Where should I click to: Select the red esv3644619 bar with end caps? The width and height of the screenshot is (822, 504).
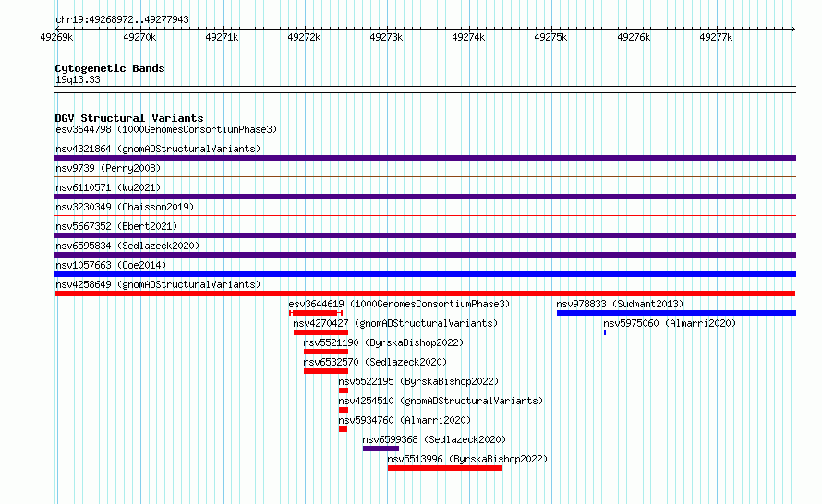316,313
